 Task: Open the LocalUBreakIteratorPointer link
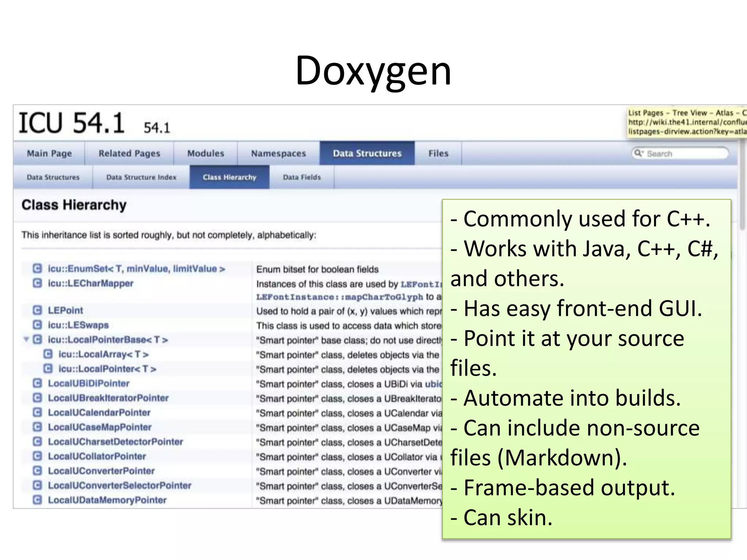(x=108, y=398)
